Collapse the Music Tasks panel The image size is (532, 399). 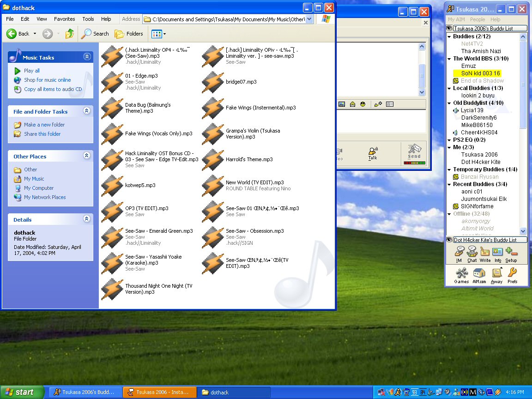[x=87, y=57]
